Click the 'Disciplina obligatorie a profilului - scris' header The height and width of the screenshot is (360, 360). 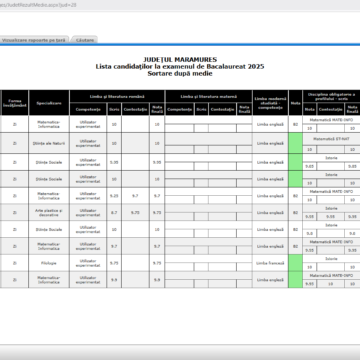331,96
